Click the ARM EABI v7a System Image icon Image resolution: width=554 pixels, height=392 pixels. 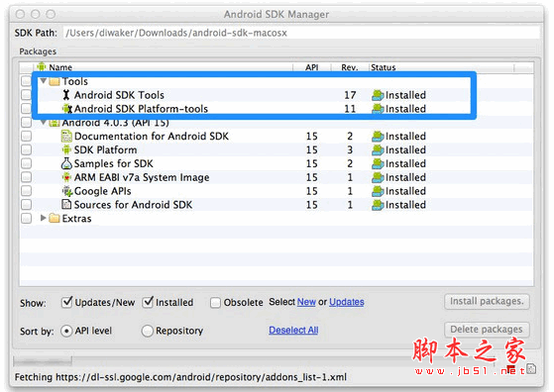pos(66,177)
